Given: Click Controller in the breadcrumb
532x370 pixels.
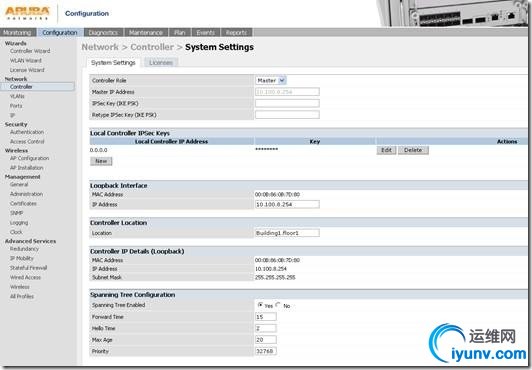Looking at the screenshot, I should 152,47.
